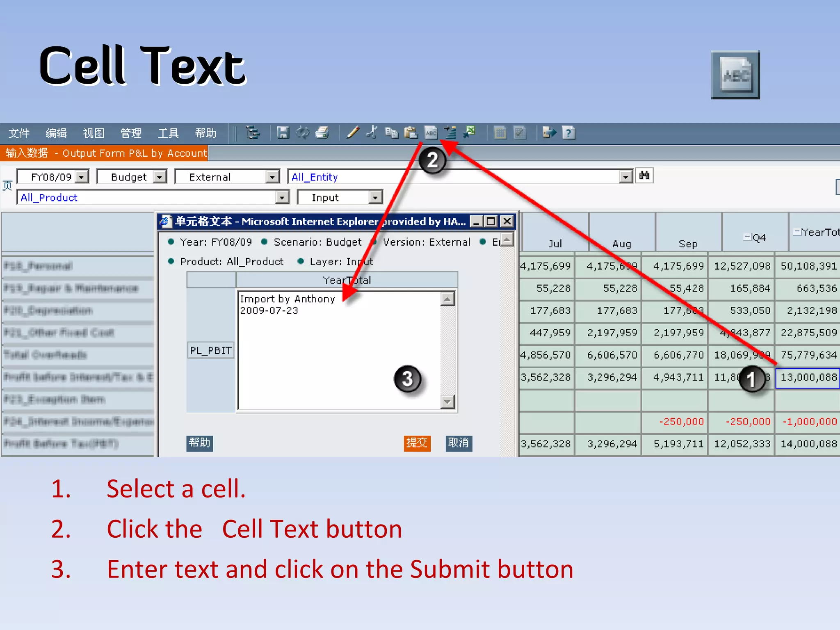Click the 2,132,198 cell
Image resolution: width=840 pixels, height=630 pixels.
[808, 310]
